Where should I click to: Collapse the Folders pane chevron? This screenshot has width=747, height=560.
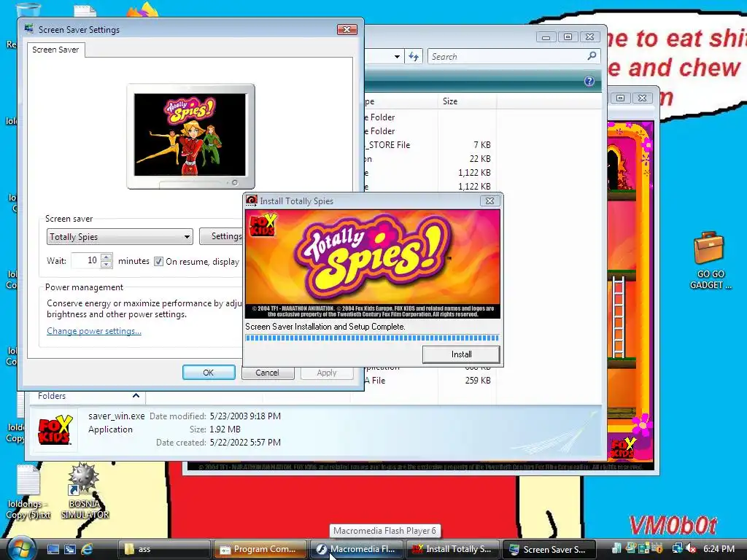(x=136, y=396)
